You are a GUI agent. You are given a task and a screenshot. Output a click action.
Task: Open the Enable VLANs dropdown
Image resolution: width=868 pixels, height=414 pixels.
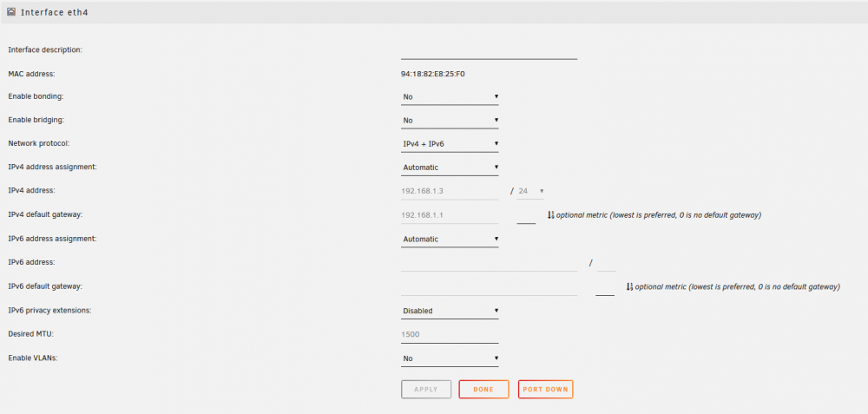point(450,358)
